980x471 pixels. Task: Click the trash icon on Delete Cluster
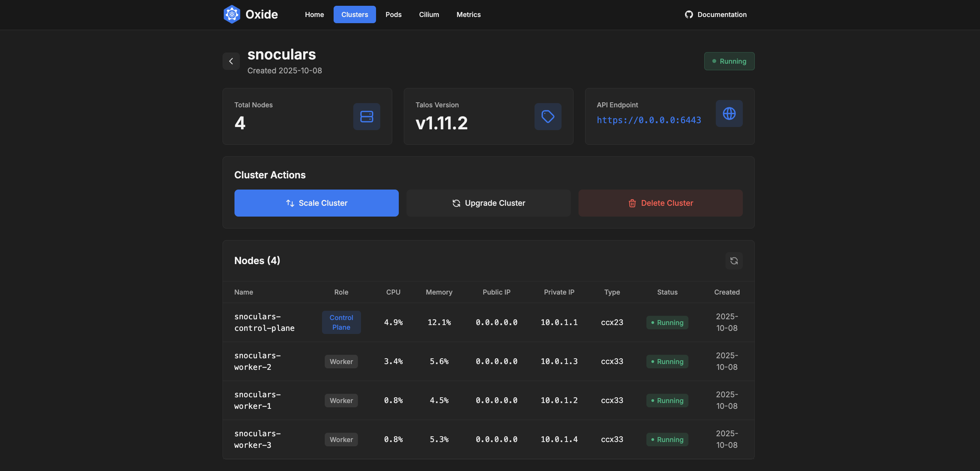[x=632, y=203]
